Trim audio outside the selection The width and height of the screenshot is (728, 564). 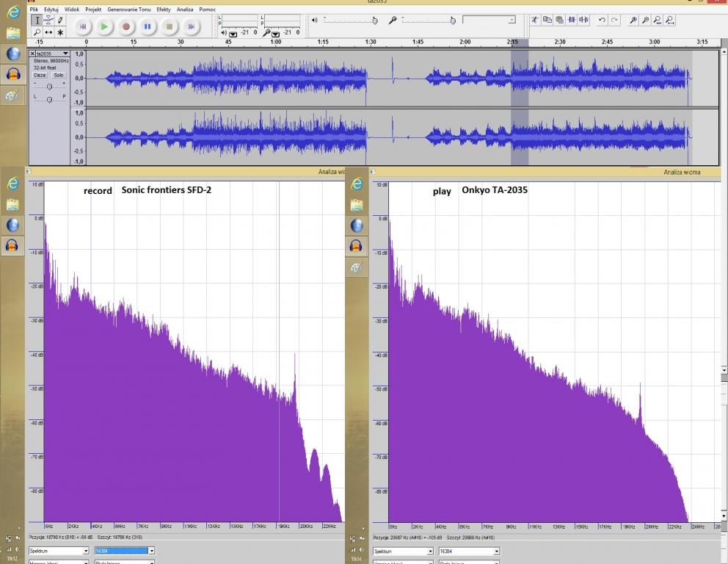[572, 20]
